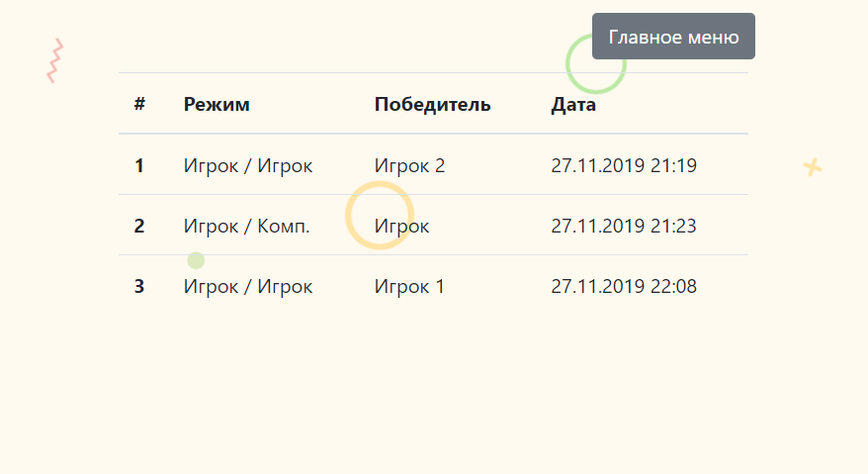Click the # column header

tap(139, 104)
